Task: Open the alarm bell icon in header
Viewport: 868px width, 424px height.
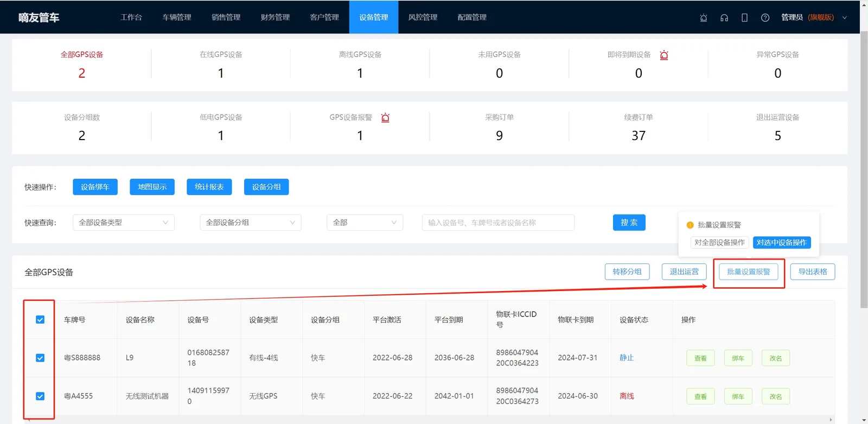Action: coord(704,17)
